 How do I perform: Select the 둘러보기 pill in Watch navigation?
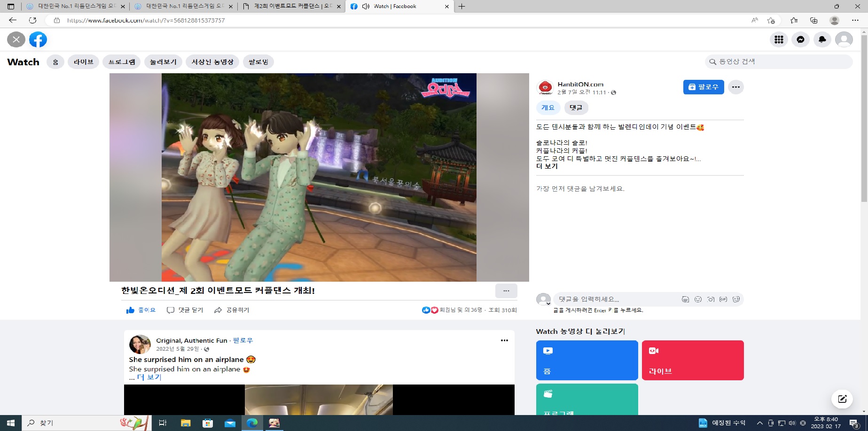(163, 62)
